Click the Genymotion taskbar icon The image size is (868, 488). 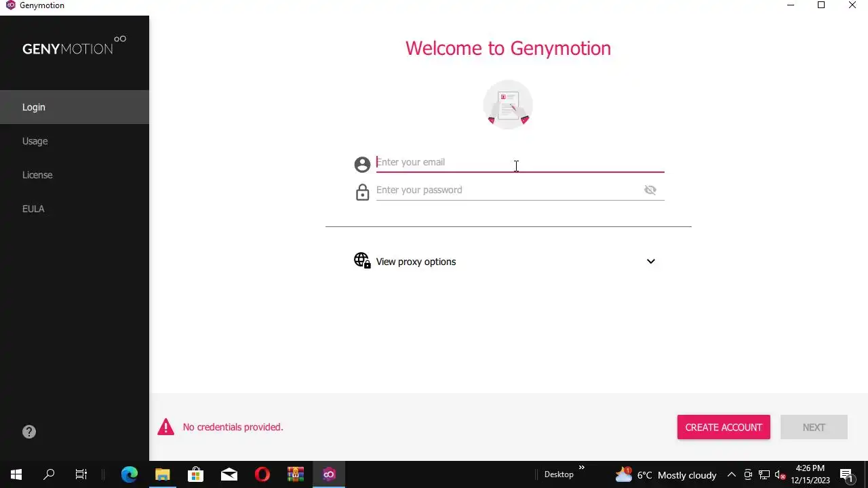pos(329,474)
